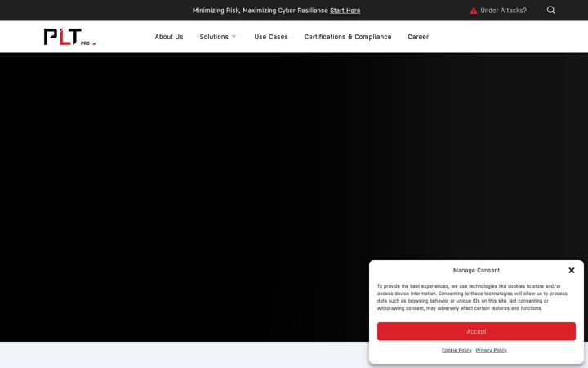The height and width of the screenshot is (368, 588).
Task: Click the Manage Consent heading
Action: [x=476, y=271]
